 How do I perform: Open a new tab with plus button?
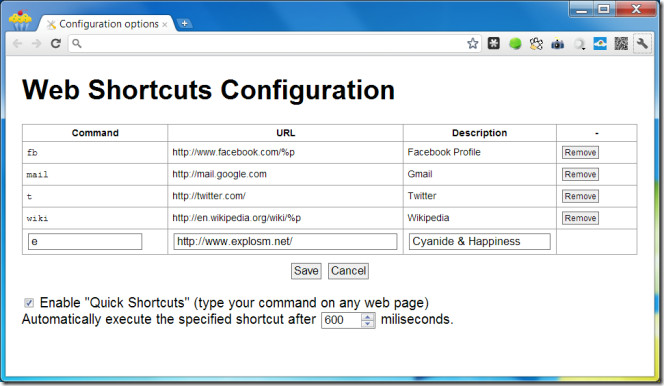[184, 24]
